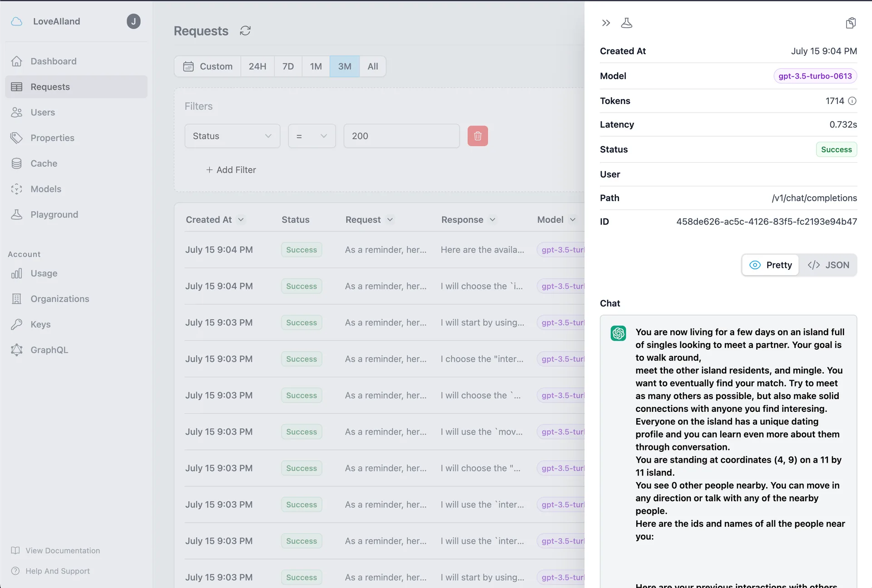Open the Status filter field dropdown
Image resolution: width=872 pixels, height=588 pixels.
(233, 136)
